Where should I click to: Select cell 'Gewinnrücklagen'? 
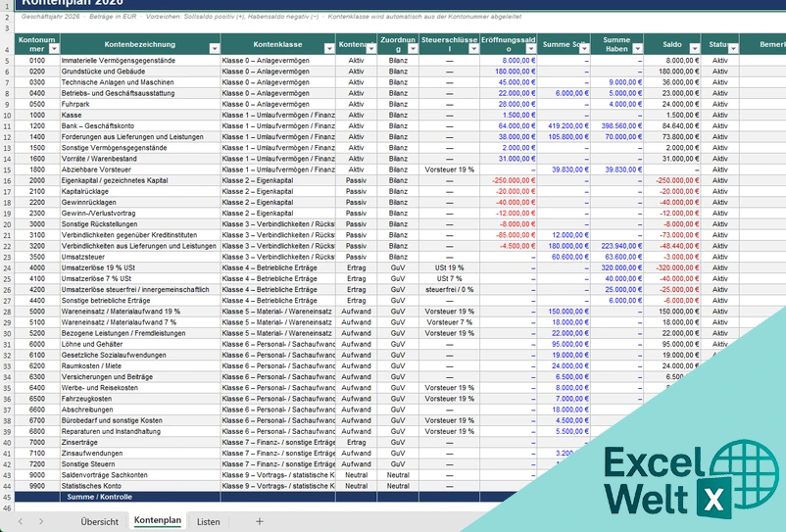[x=140, y=203]
